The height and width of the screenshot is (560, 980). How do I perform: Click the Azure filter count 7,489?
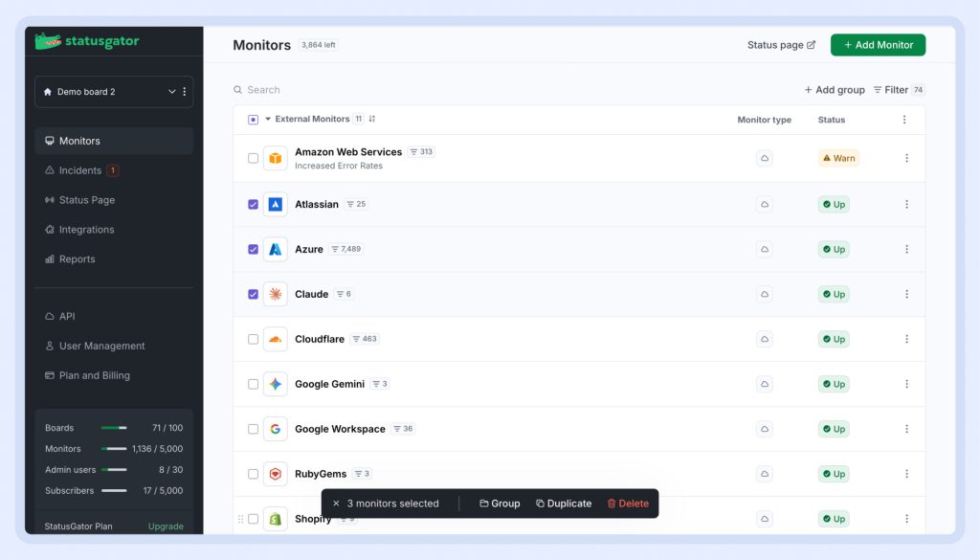[346, 249]
